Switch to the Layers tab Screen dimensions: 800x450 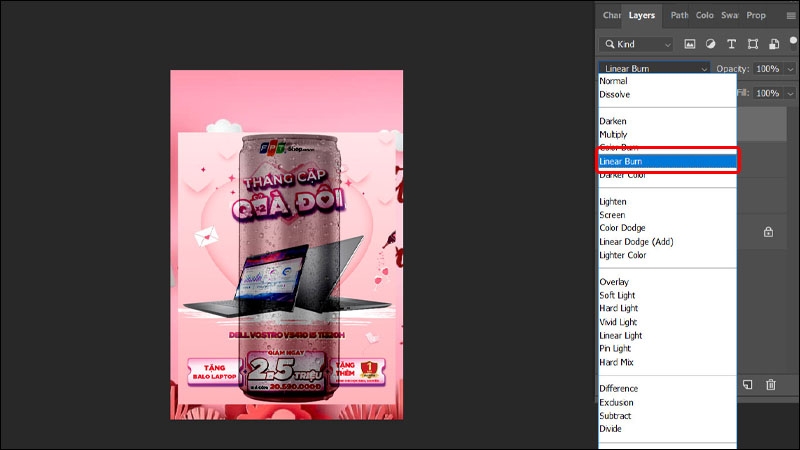pos(641,15)
